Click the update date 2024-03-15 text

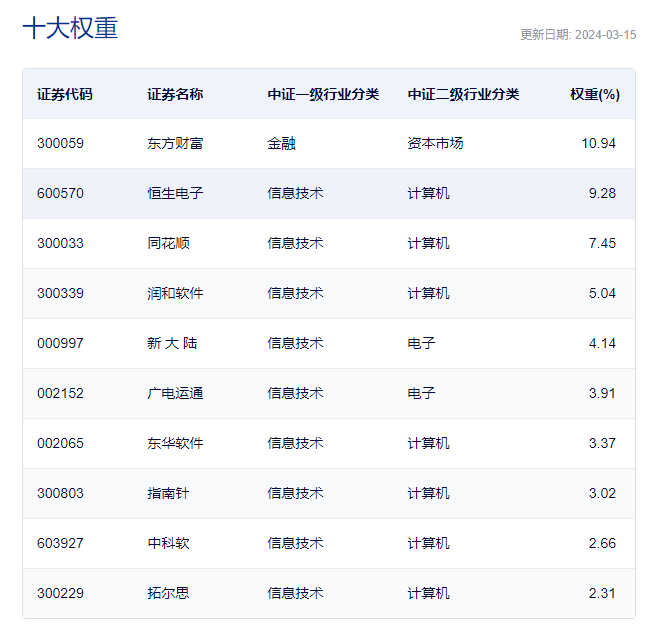point(605,35)
